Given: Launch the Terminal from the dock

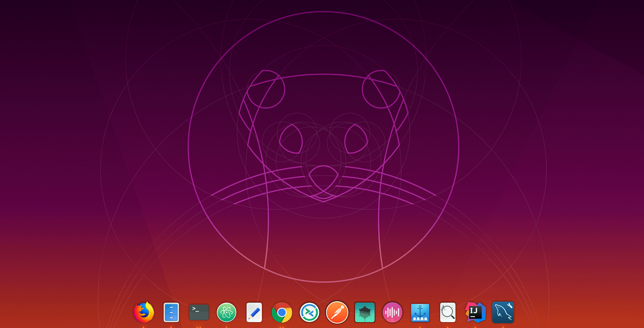Looking at the screenshot, I should [x=199, y=312].
